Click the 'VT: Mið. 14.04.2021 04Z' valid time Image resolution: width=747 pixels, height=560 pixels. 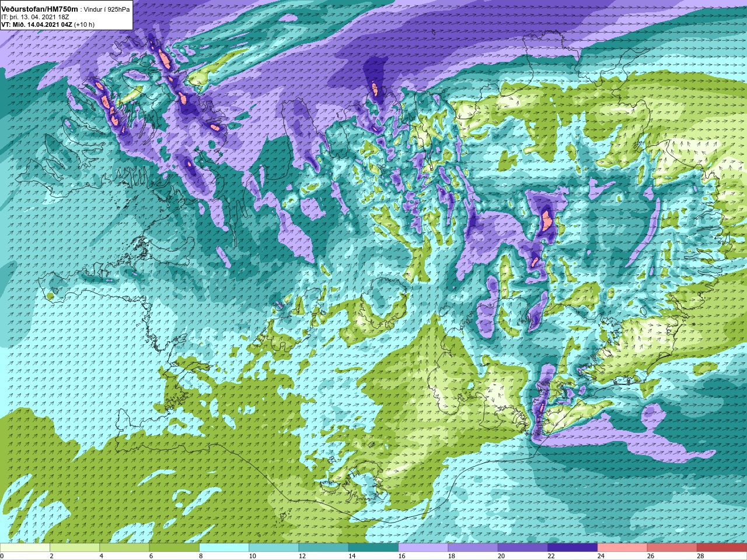point(37,25)
